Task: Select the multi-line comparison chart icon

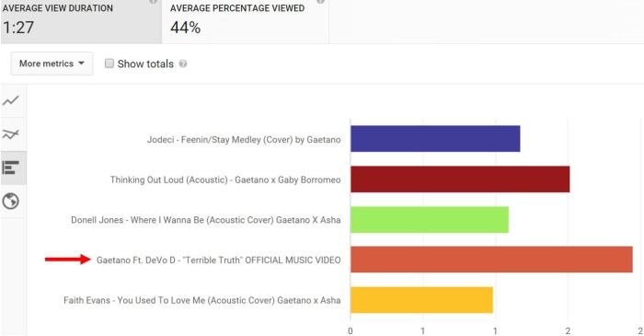Action: (x=11, y=133)
